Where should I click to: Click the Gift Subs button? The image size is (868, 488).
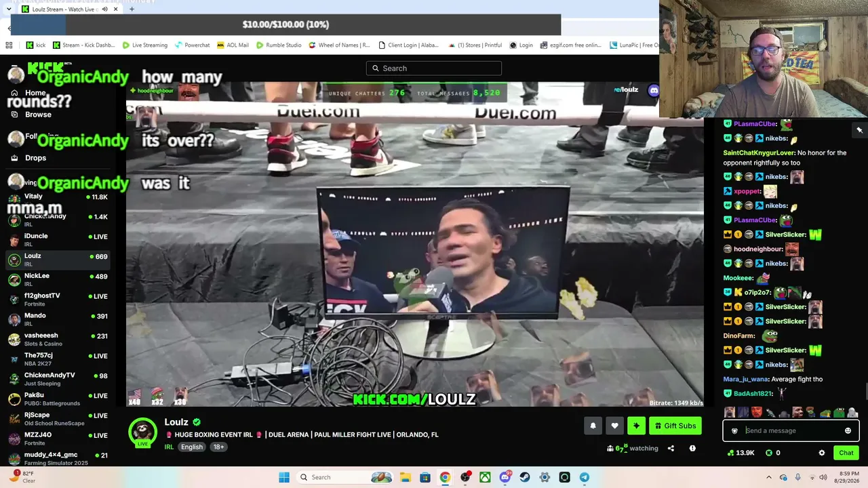coord(675,426)
